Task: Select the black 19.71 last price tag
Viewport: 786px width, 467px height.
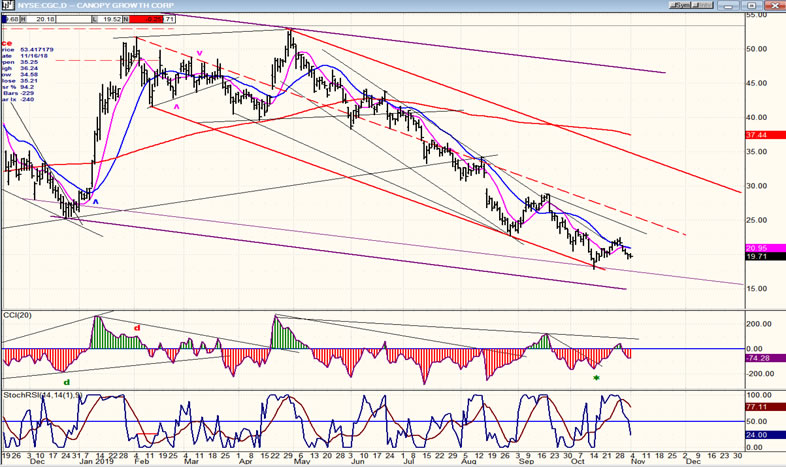Action: (765, 257)
